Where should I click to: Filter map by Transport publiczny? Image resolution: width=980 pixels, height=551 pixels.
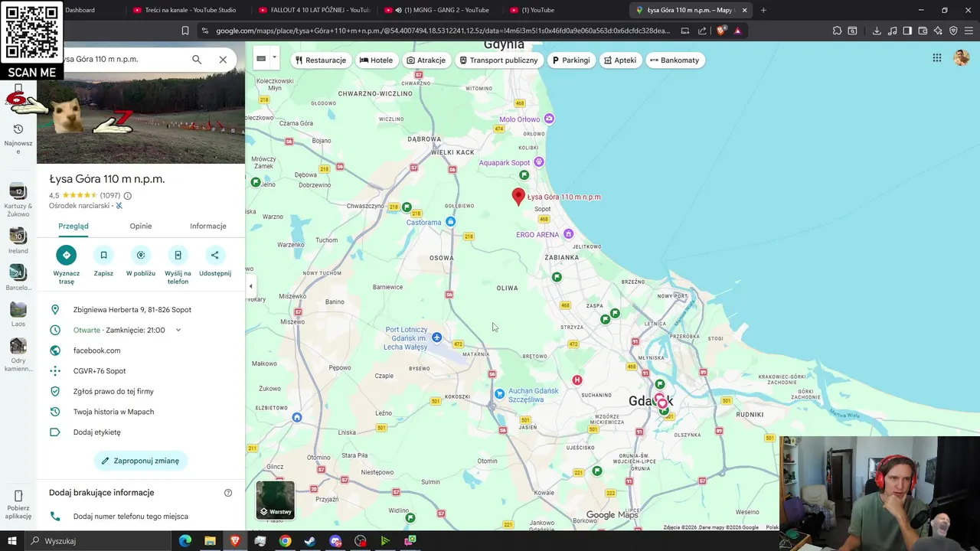click(x=499, y=60)
